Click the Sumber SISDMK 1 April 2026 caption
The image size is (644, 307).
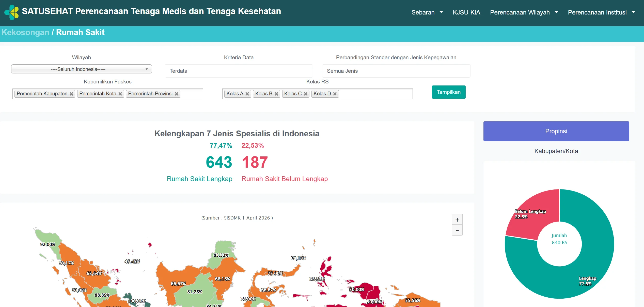(x=237, y=218)
